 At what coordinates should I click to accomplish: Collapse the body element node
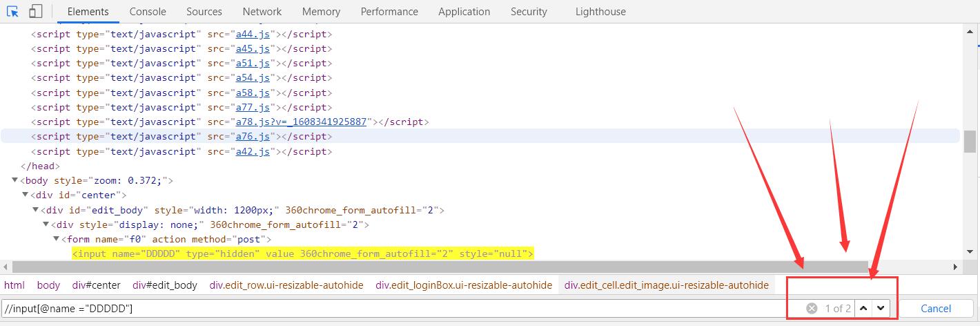[x=15, y=180]
